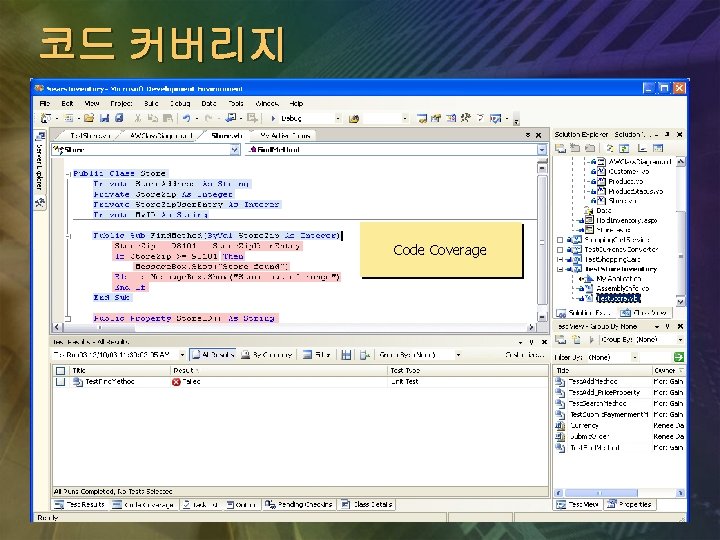The width and height of the screenshot is (720, 540).
Task: Open the Tools menu
Action: [x=236, y=103]
